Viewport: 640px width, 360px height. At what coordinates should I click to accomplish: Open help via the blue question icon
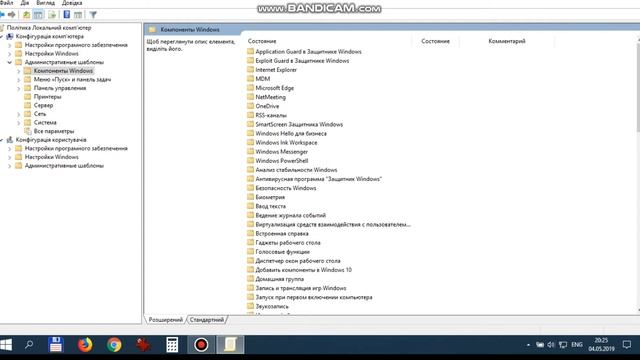[x=67, y=15]
